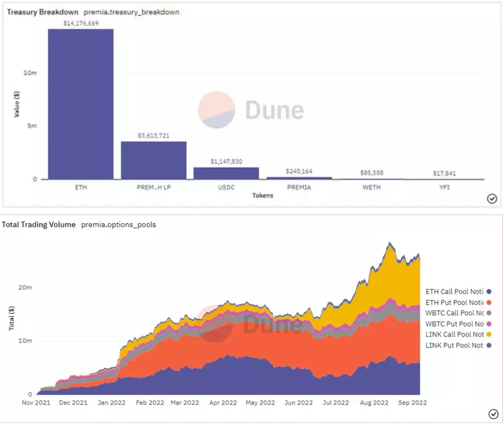
Task: Click the WETH token axis label
Action: 372,187
